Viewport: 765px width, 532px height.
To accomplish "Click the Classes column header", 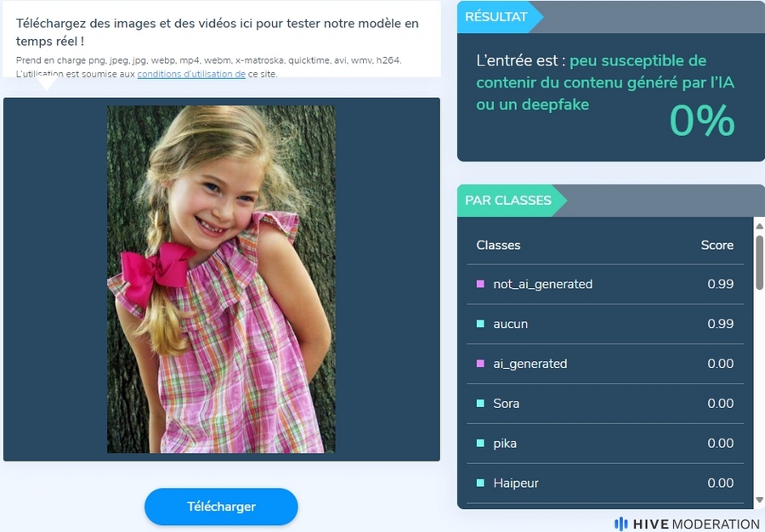I will click(x=498, y=246).
